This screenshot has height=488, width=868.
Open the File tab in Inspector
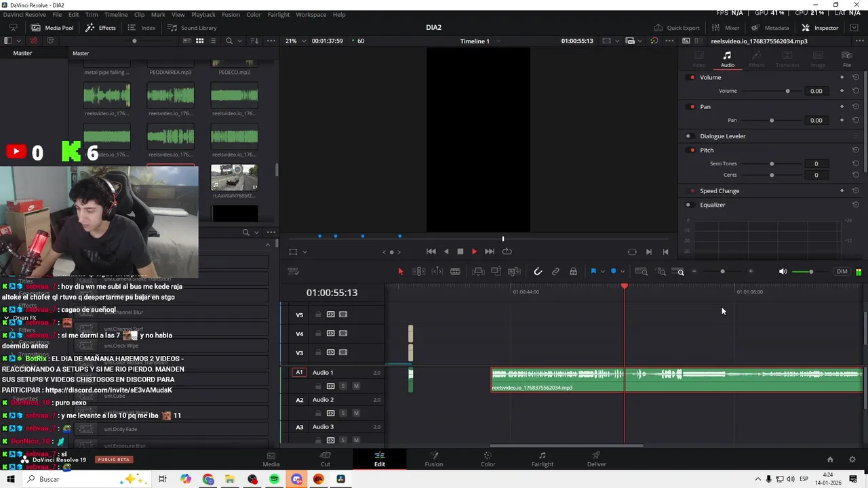(x=847, y=59)
